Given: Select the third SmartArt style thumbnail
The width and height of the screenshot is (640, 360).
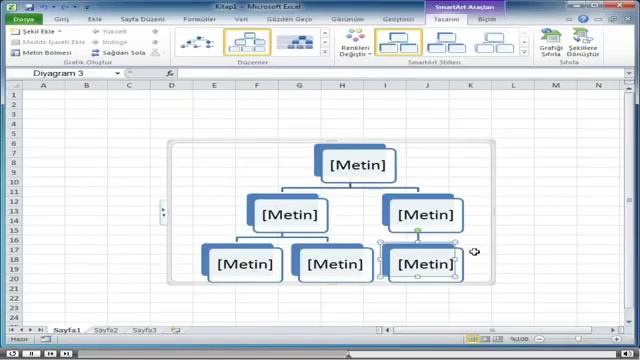Looking at the screenshot, I should click(x=495, y=42).
